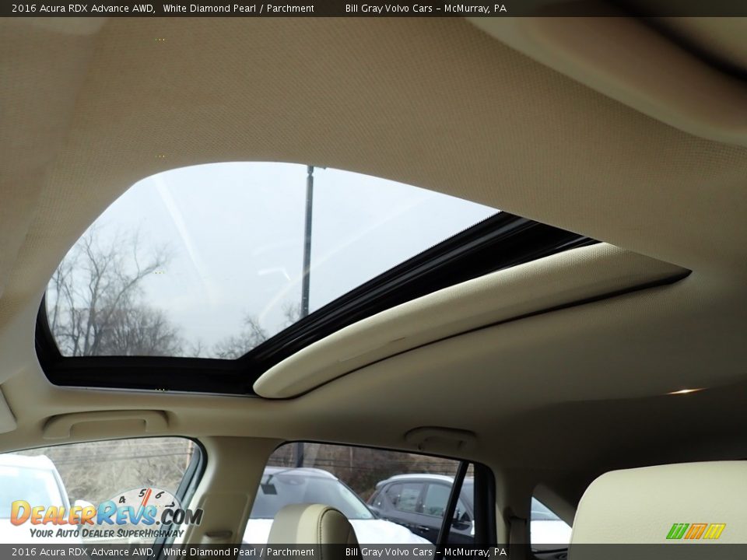Viewport: 747px width, 560px height.
Task: Click the green-orange-yellow striped logo in the bottom right
Action: pos(695,531)
